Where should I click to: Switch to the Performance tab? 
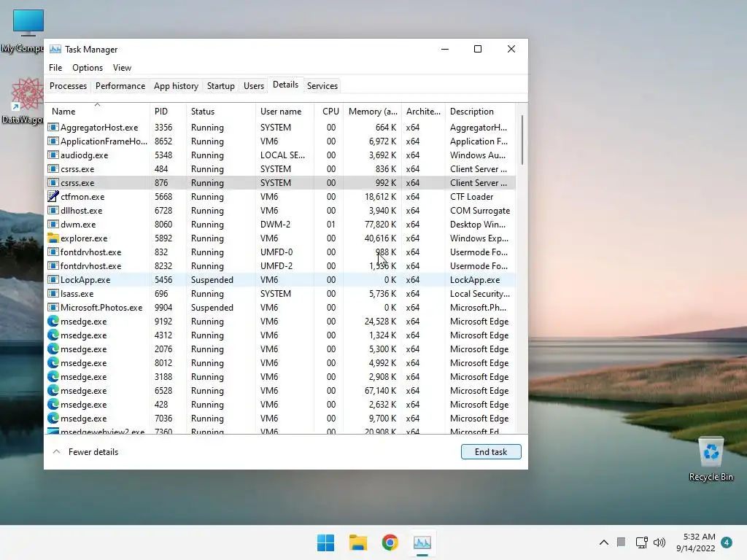(x=120, y=86)
